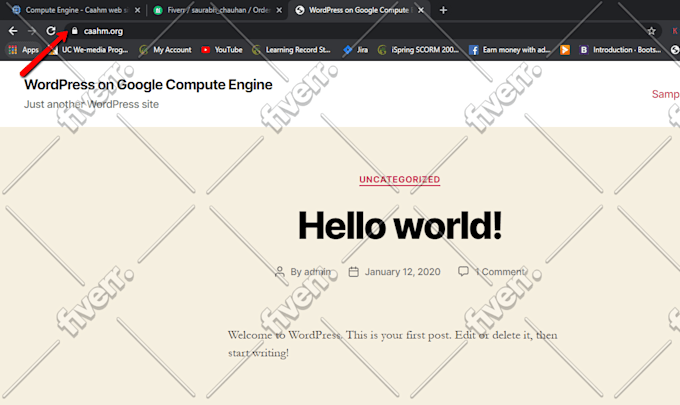Image resolution: width=680 pixels, height=405 pixels.
Task: Click the By admin author link
Action: [311, 272]
